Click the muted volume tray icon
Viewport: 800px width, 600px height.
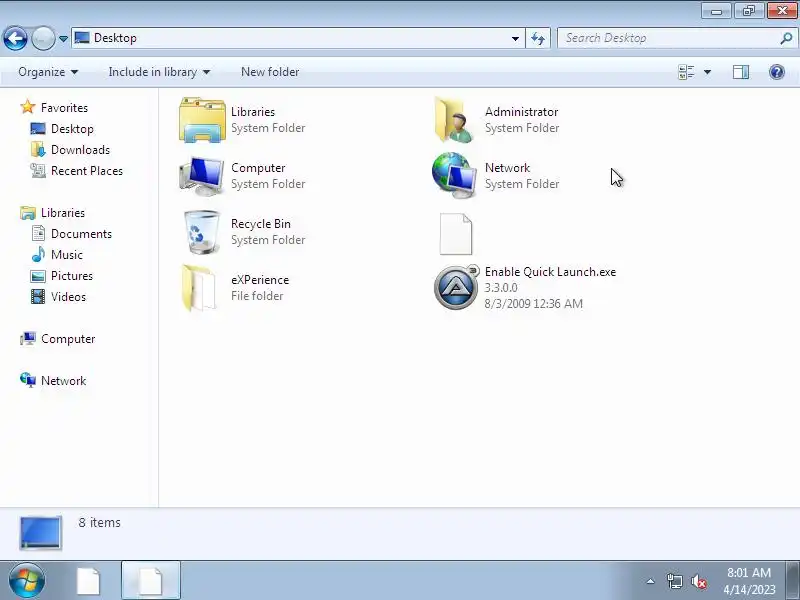[698, 581]
